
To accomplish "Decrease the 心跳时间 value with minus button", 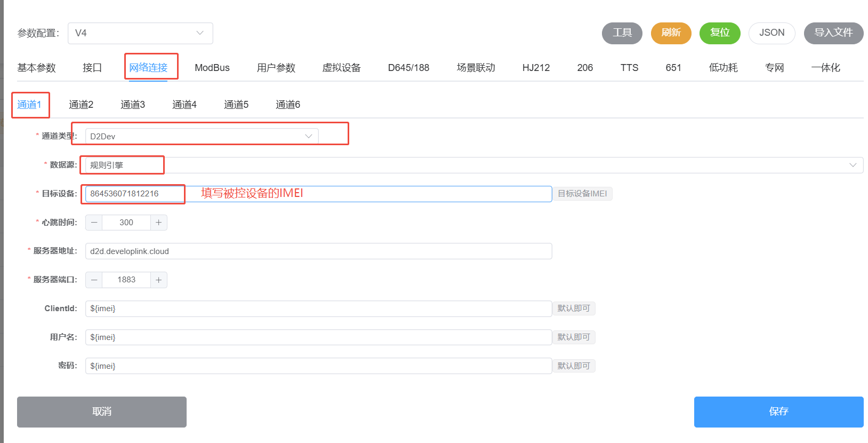I will pyautogui.click(x=94, y=223).
